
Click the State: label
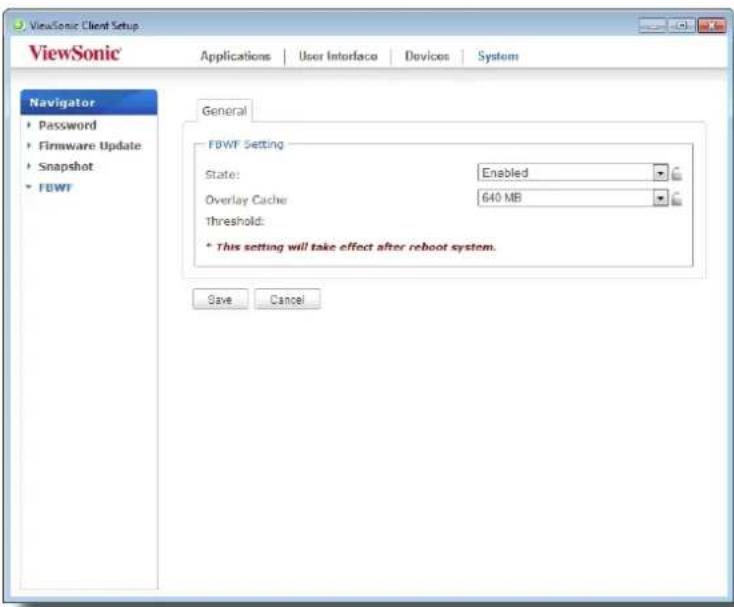tap(222, 175)
